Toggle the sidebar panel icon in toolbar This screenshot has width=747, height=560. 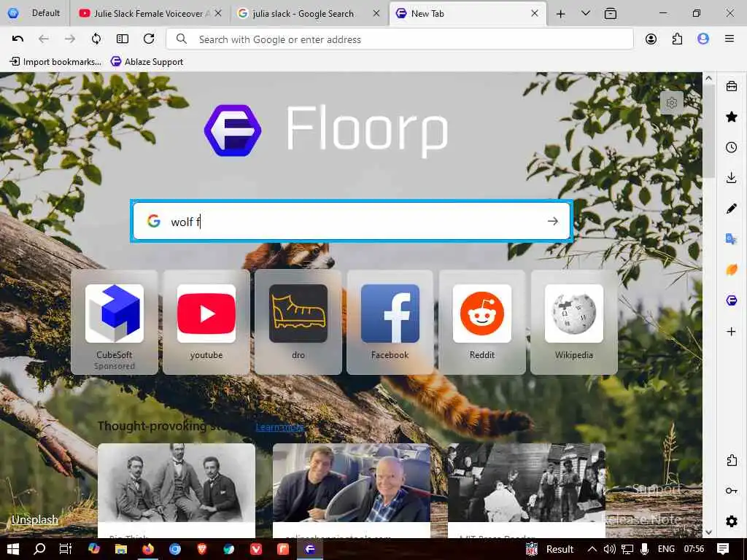click(123, 39)
